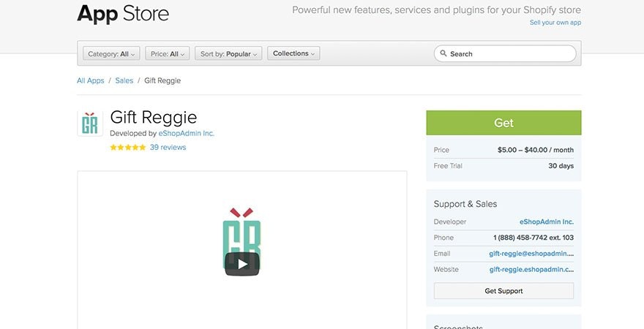Click eShopAdmin Inc. in Support & Sales panel
Screen dimensions: 644x329
547,222
